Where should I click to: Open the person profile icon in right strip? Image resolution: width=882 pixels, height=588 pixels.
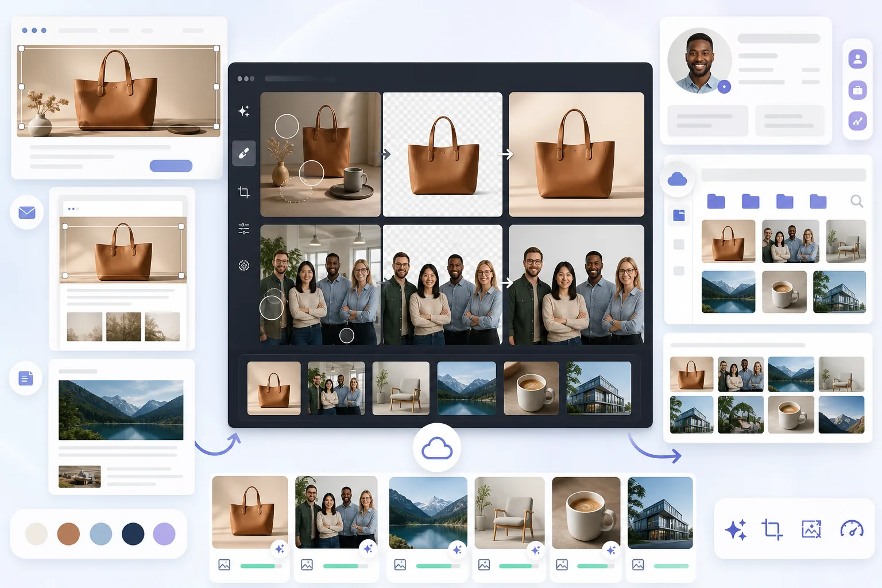coord(857,59)
